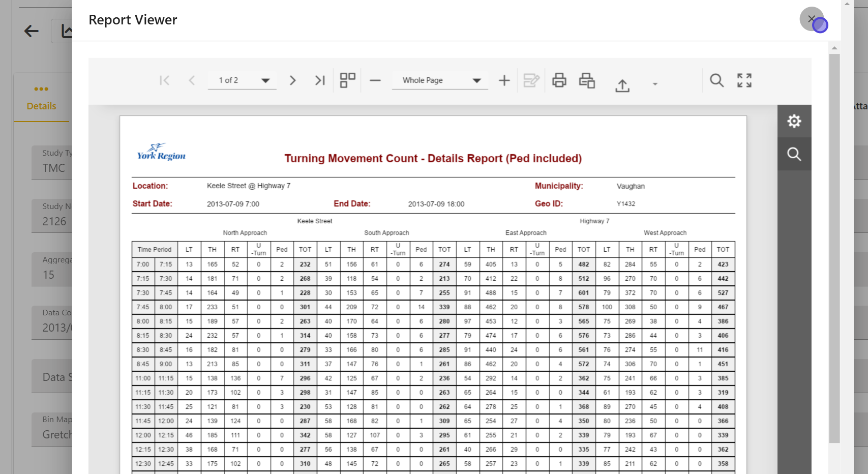Expand the Whole Page zoom dropdown

(x=476, y=80)
